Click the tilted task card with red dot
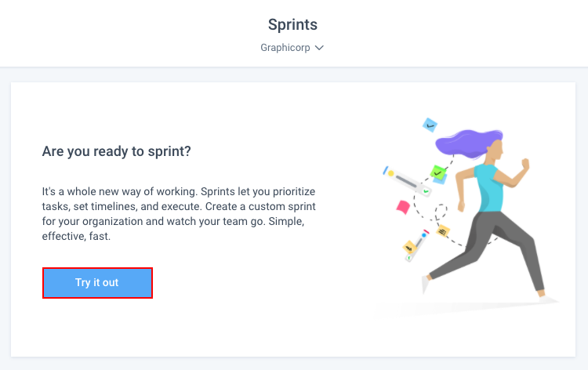 417,245
